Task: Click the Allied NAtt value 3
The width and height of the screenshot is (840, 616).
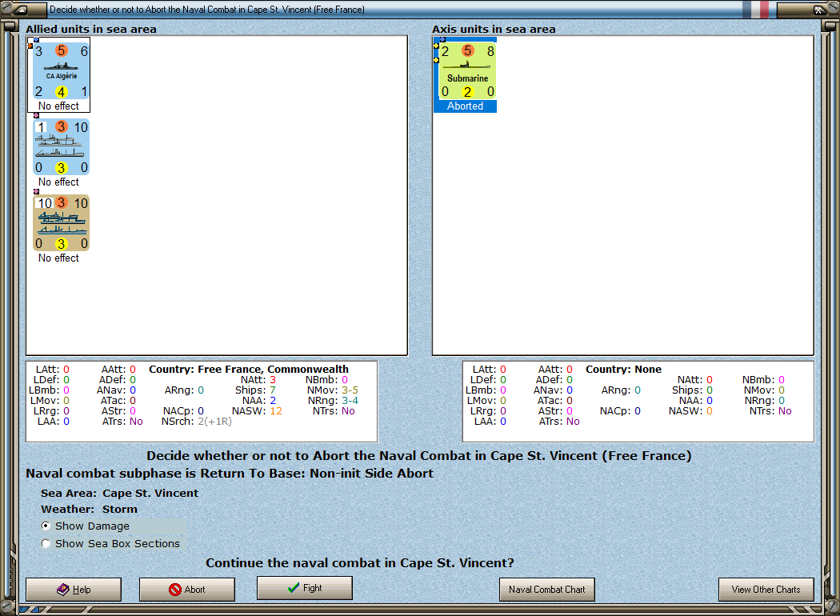Action: click(x=273, y=380)
